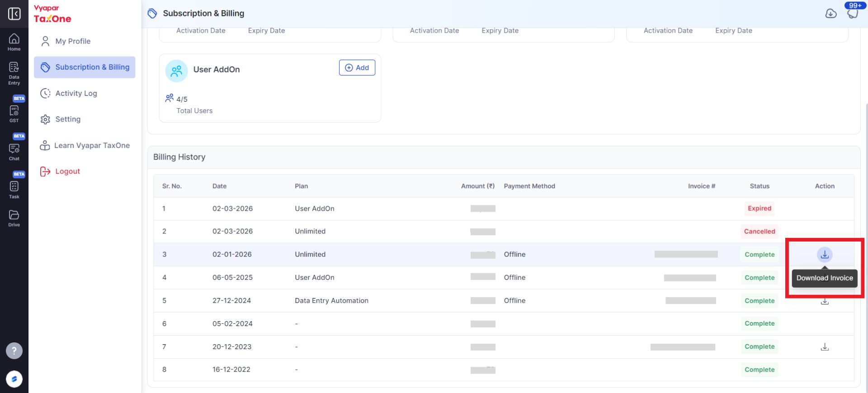Click the question mark help icon

(14, 350)
